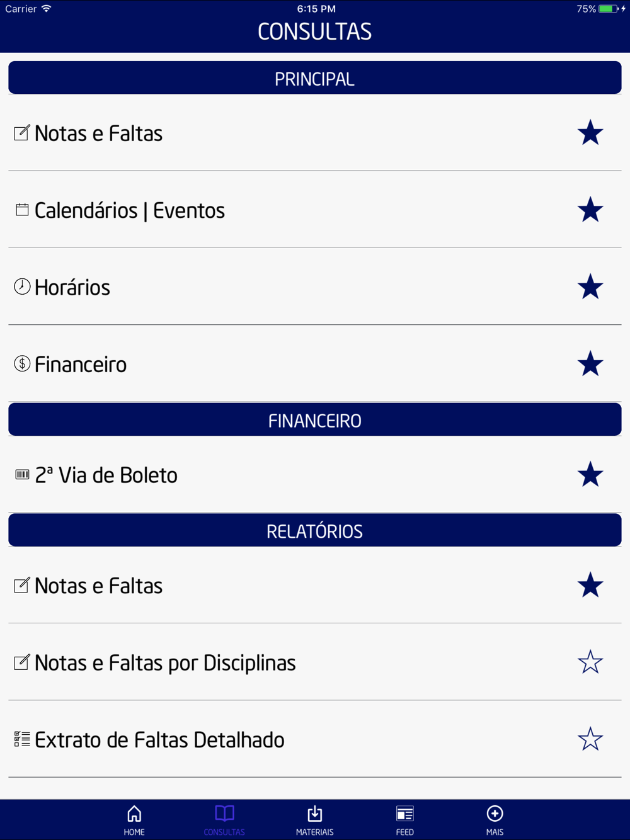
Task: Open the Home tab house icon
Action: [x=134, y=814]
